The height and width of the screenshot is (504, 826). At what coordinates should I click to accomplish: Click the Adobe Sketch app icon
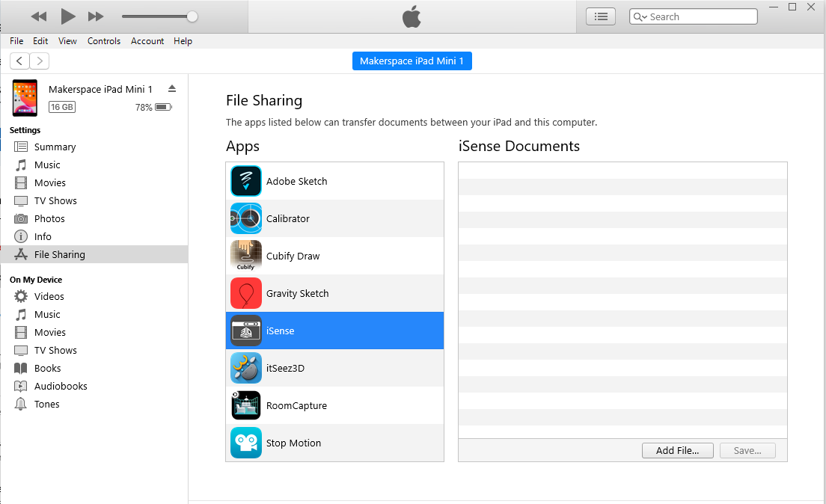pos(245,181)
